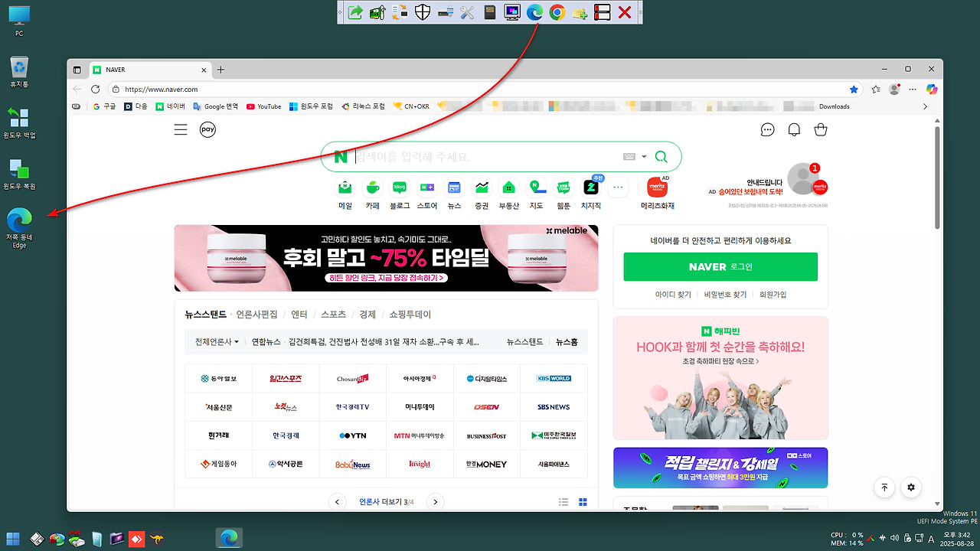Refresh the Naver page
This screenshot has height=551, width=980.
pos(96,89)
